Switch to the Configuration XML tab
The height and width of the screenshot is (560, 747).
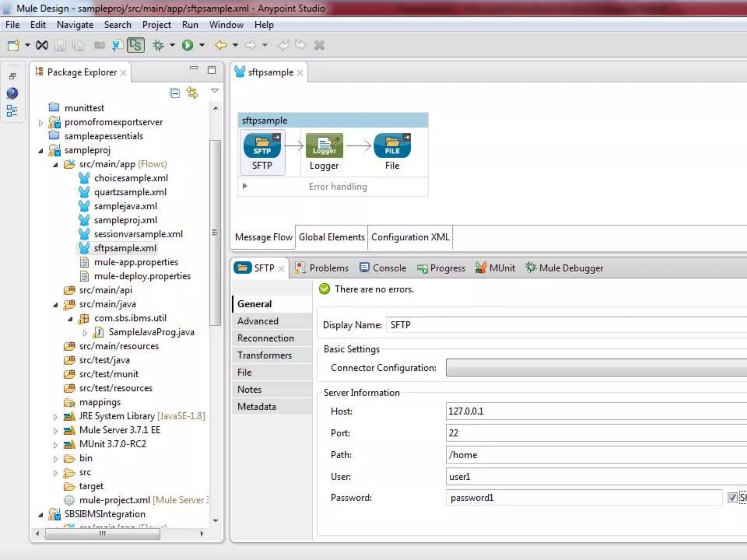coord(410,237)
